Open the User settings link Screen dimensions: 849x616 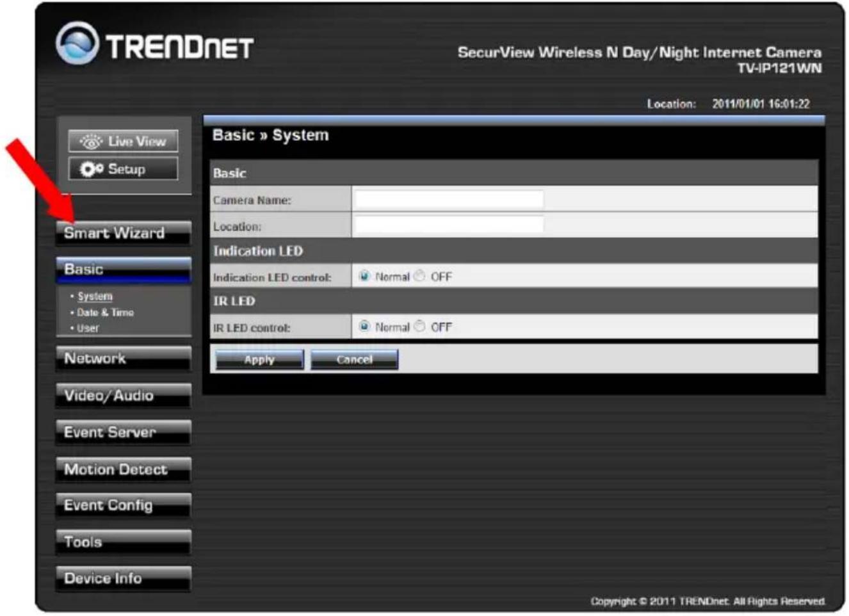click(88, 328)
